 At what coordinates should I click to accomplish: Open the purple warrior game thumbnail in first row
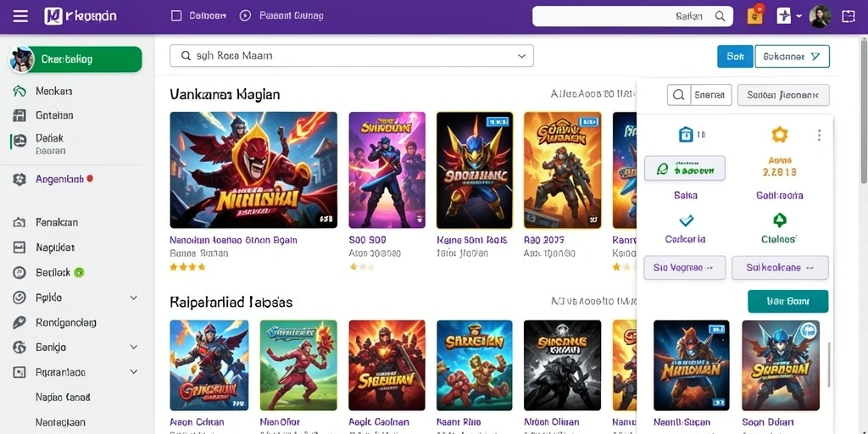pyautogui.click(x=387, y=170)
